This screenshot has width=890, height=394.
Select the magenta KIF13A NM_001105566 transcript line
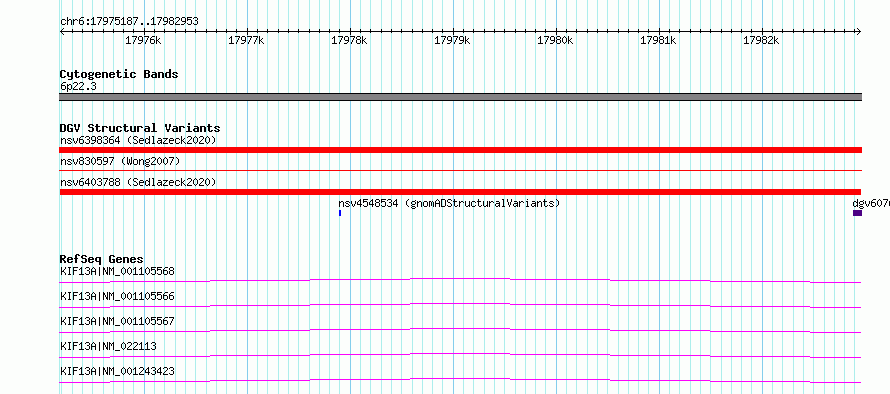click(460, 305)
